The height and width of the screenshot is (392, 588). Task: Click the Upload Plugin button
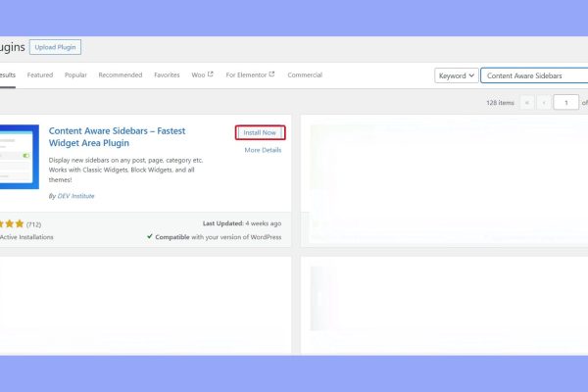tap(55, 47)
